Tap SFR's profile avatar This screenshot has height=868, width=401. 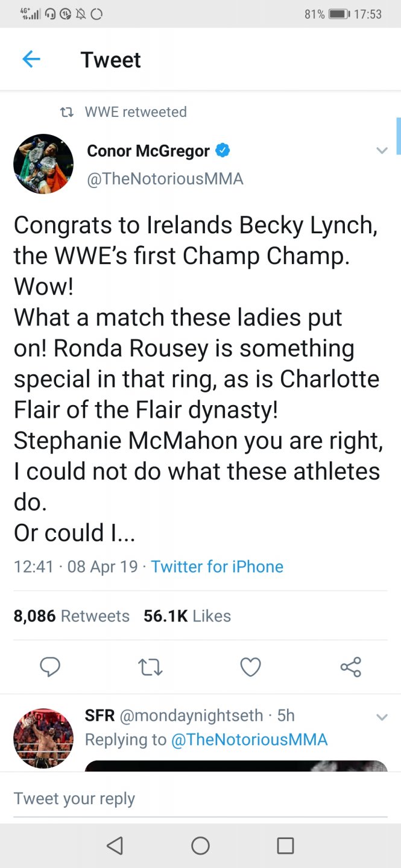click(x=43, y=738)
